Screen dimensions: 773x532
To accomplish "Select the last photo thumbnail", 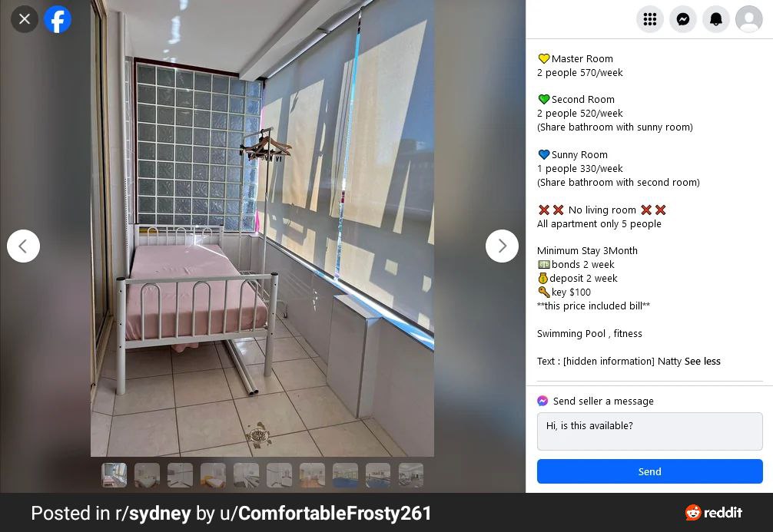I will point(411,475).
